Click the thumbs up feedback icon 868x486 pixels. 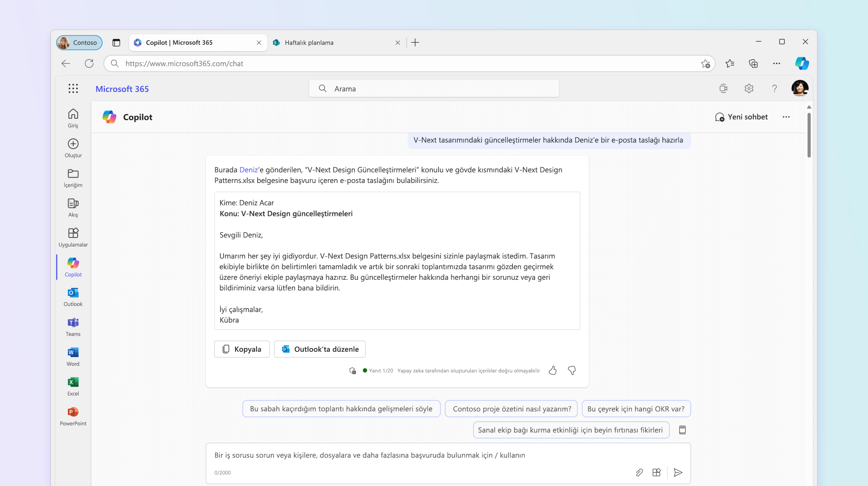pos(552,370)
